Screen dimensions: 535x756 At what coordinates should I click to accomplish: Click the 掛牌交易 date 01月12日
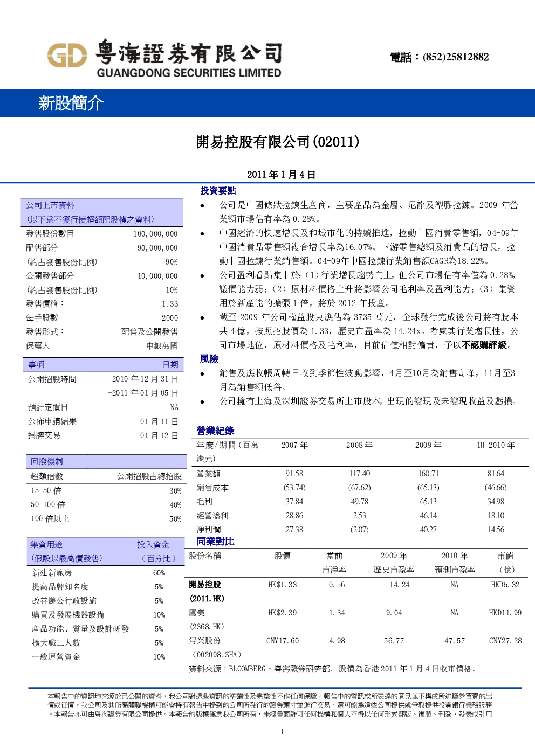coord(159,435)
